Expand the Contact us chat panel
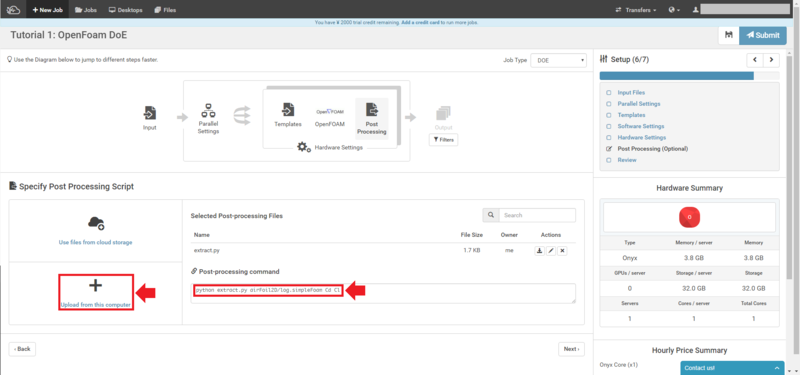 (x=732, y=368)
